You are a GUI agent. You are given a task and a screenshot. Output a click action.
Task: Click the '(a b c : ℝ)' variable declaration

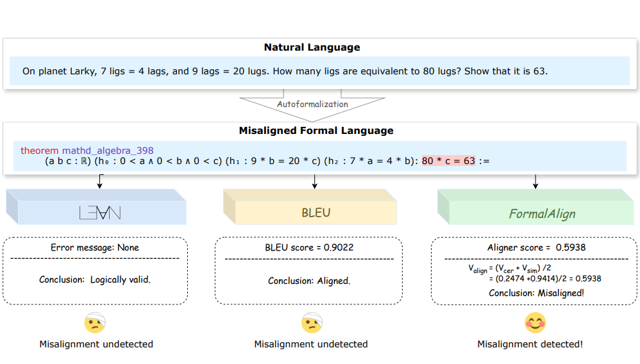(68, 161)
